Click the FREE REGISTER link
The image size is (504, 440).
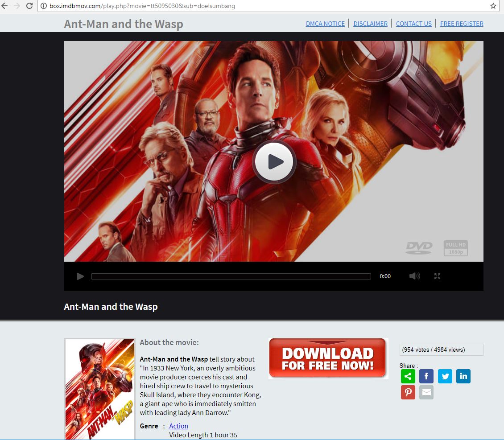pyautogui.click(x=462, y=24)
